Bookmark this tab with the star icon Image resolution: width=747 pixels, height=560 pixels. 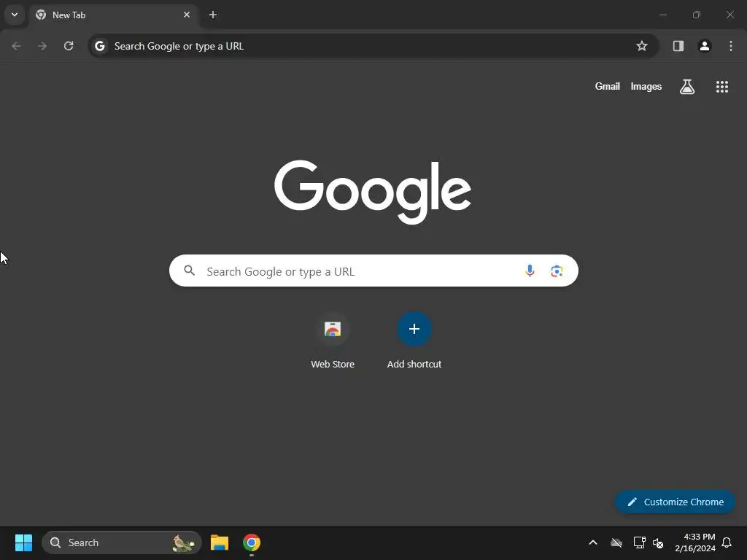coord(642,46)
